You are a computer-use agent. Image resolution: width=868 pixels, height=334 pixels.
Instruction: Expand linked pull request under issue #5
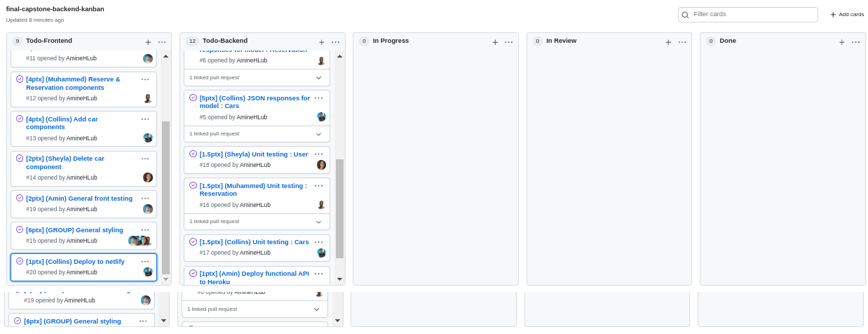coord(318,134)
